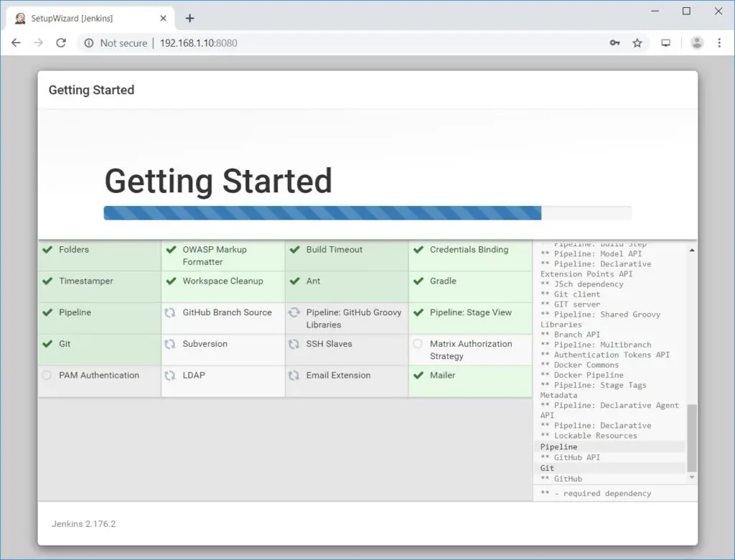Click the pending circle beside PAM Authentication
This screenshot has width=735, height=560.
coord(47,375)
